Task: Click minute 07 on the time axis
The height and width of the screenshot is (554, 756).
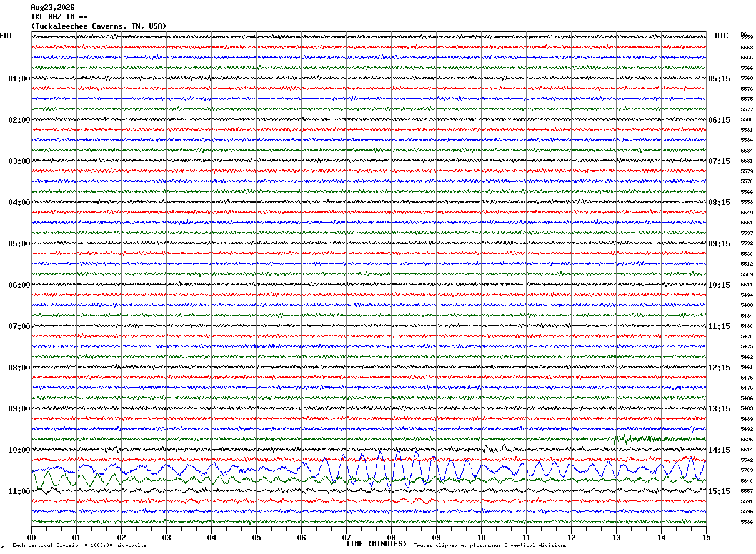Action: pyautogui.click(x=346, y=538)
